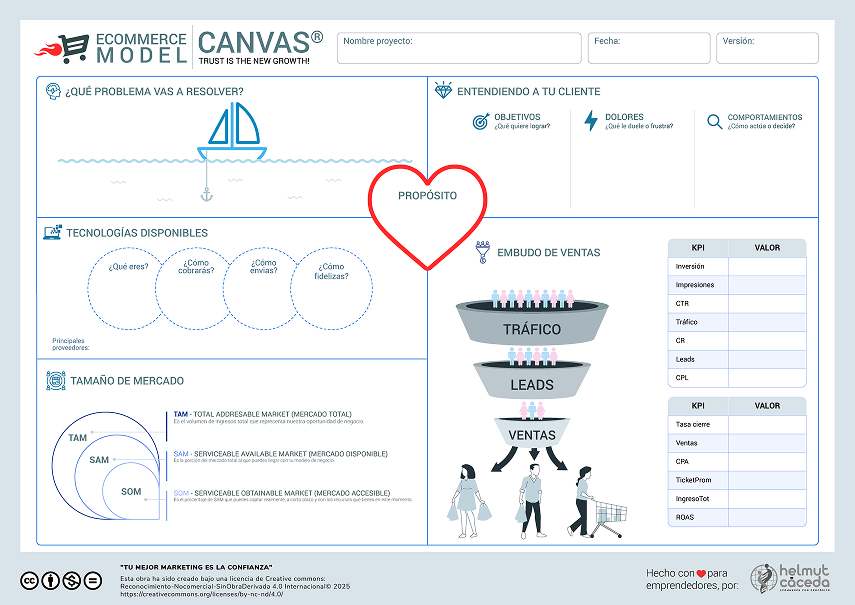Click the Versión input field
The image size is (855, 605).
(x=767, y=49)
